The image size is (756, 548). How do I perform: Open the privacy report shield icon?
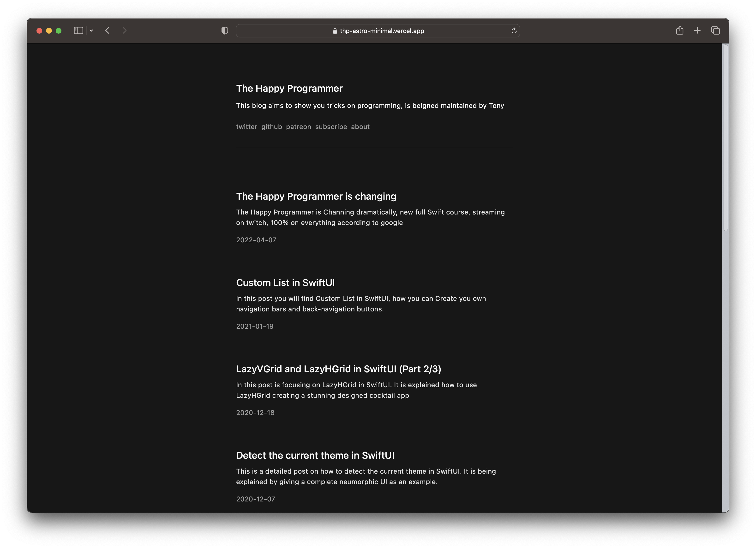(225, 30)
